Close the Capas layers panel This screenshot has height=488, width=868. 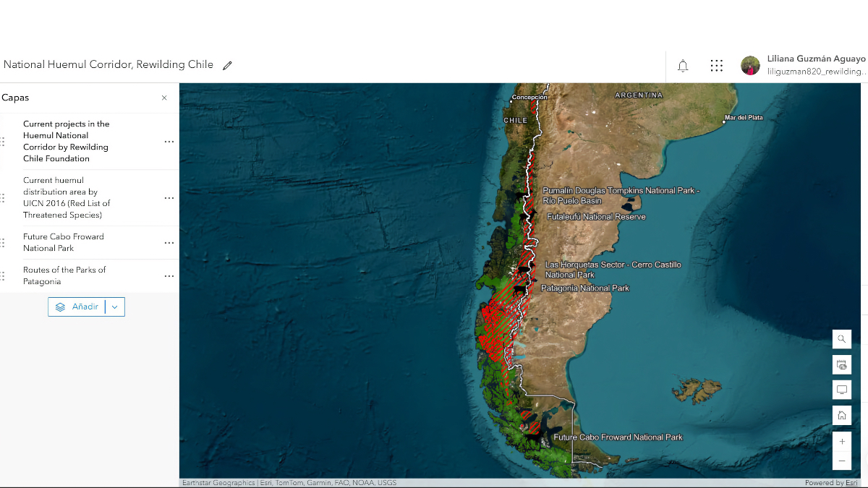[164, 97]
